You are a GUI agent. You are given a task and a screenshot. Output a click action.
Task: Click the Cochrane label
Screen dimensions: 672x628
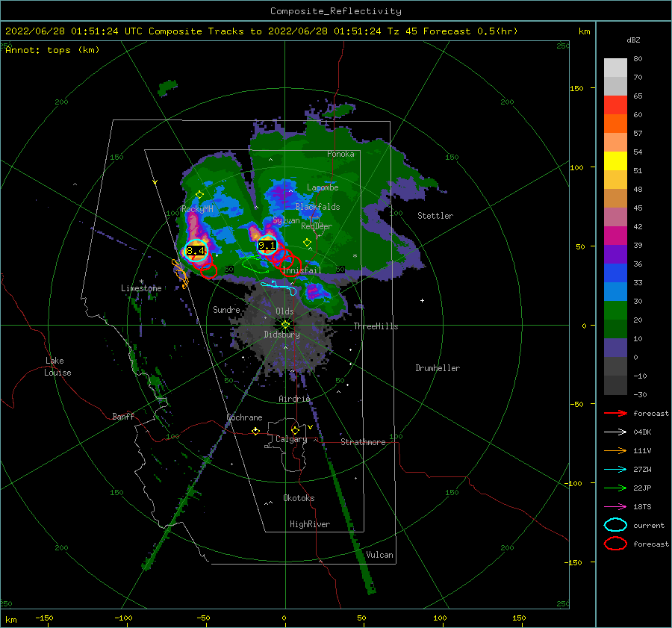pyautogui.click(x=244, y=417)
